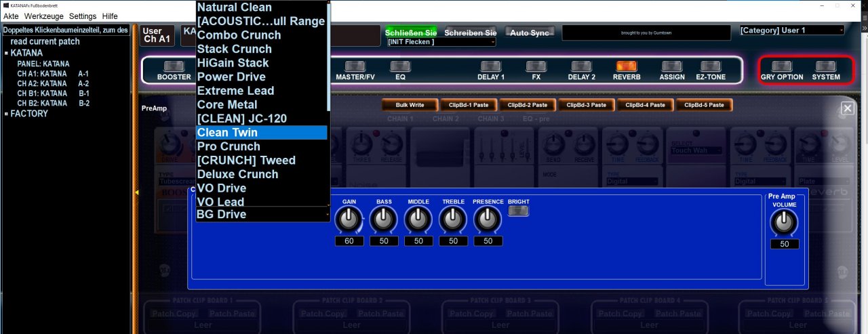
Task: Open the Settings menu
Action: coord(83,16)
